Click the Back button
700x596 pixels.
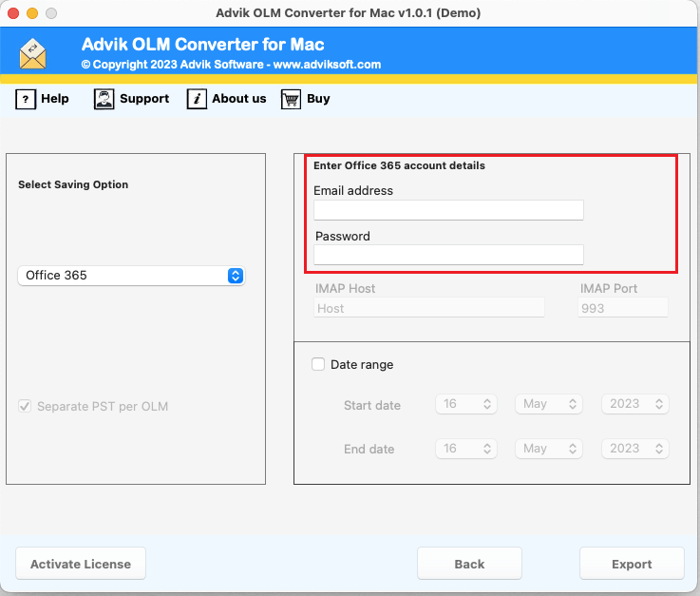(x=469, y=564)
